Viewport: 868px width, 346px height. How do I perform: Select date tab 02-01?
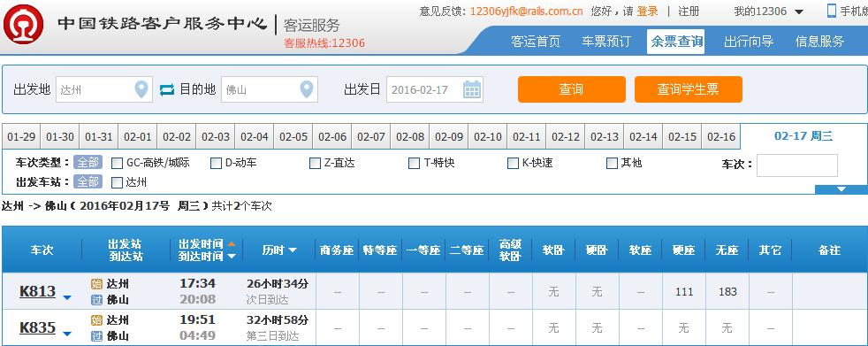[138, 137]
